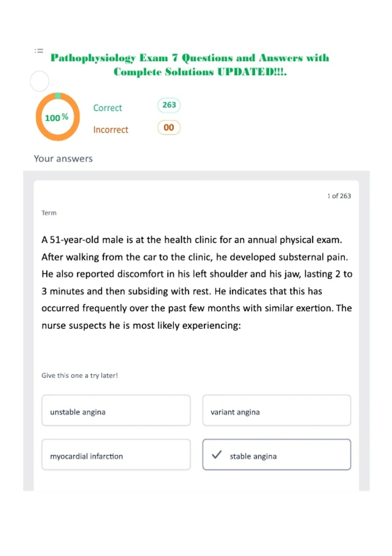Image resolution: width=392 pixels, height=556 pixels.
Task: Click the checkmark icon next to stable angina
Action: coord(217,455)
